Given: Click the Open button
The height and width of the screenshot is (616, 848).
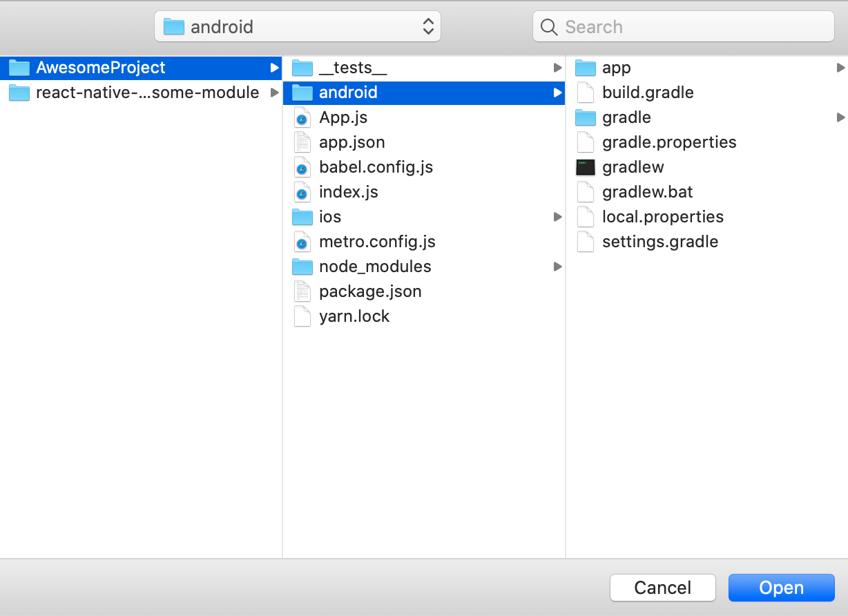Looking at the screenshot, I should (781, 588).
